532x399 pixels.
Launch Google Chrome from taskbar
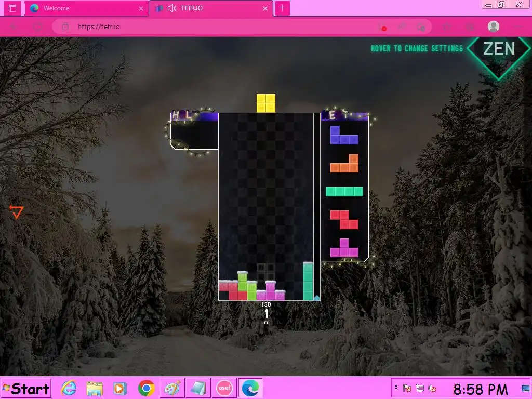point(146,388)
